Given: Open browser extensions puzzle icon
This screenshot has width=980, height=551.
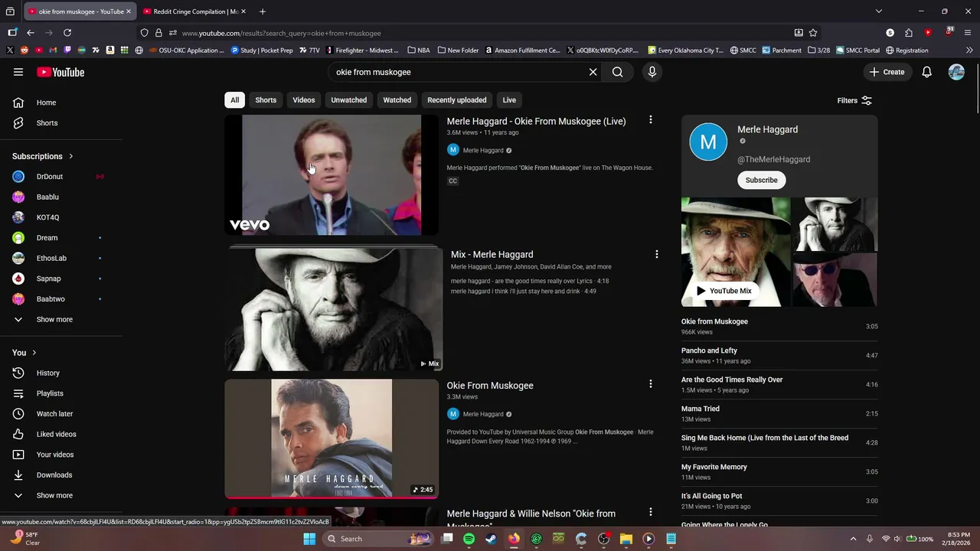Looking at the screenshot, I should tap(909, 33).
